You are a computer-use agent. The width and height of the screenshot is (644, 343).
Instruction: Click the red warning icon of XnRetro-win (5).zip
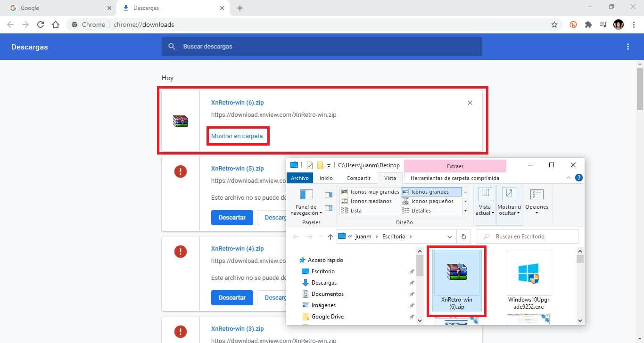[x=181, y=171]
